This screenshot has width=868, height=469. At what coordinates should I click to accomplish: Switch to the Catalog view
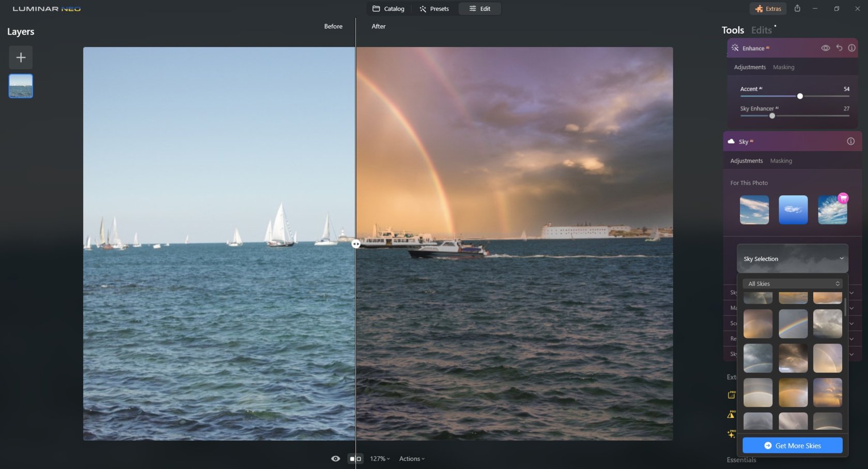(x=389, y=8)
